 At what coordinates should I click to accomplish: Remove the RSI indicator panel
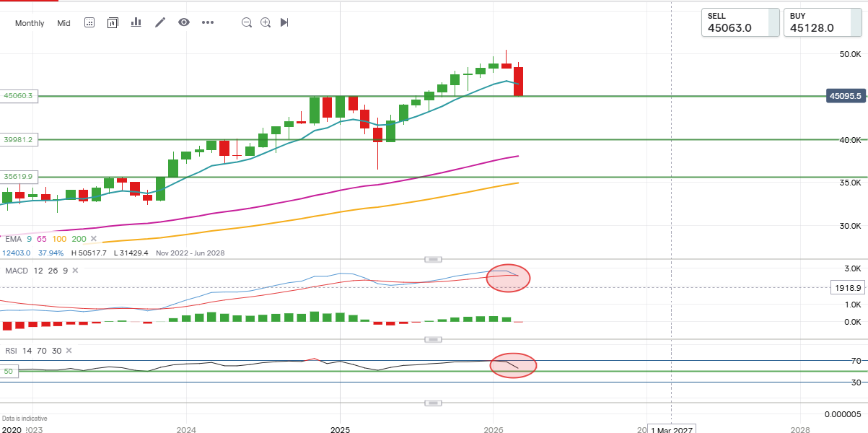[x=69, y=350]
